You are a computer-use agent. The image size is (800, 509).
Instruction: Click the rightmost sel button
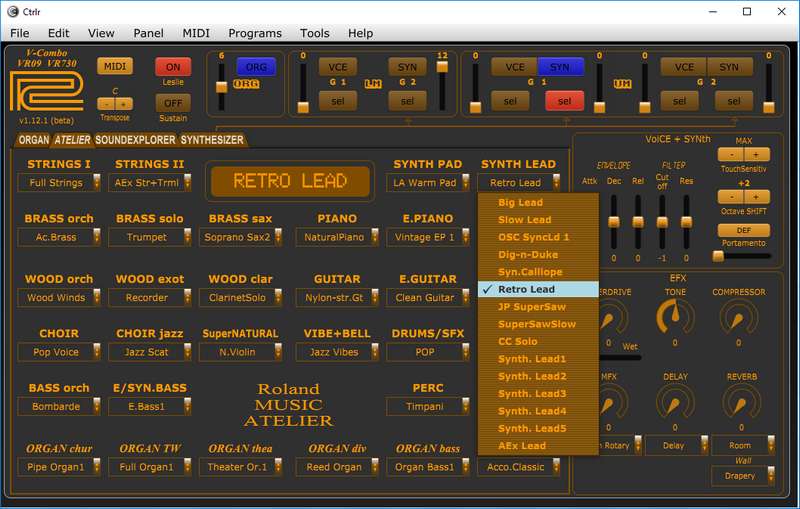pyautogui.click(x=734, y=101)
